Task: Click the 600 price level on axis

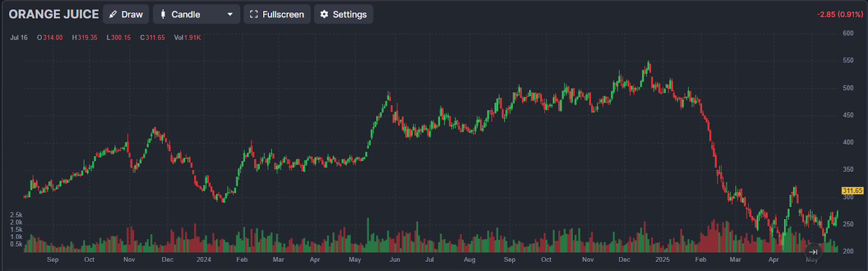Action: point(848,33)
